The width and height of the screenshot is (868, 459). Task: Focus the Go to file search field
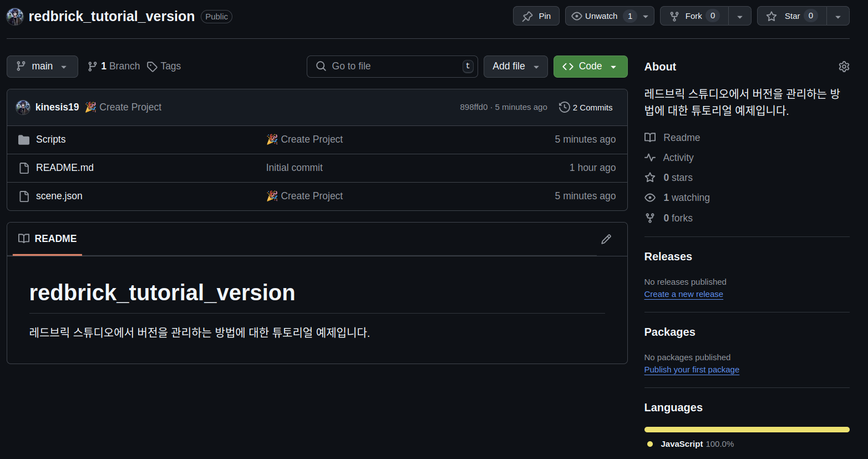(x=392, y=67)
